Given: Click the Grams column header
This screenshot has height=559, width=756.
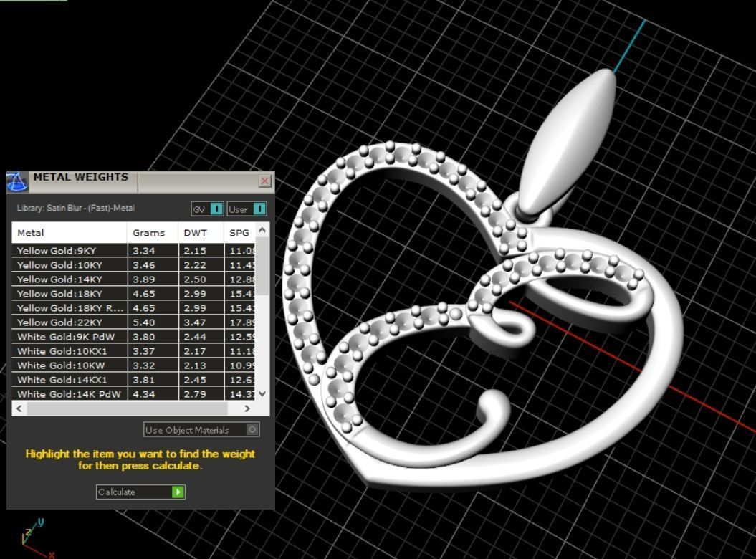Looking at the screenshot, I should (153, 232).
